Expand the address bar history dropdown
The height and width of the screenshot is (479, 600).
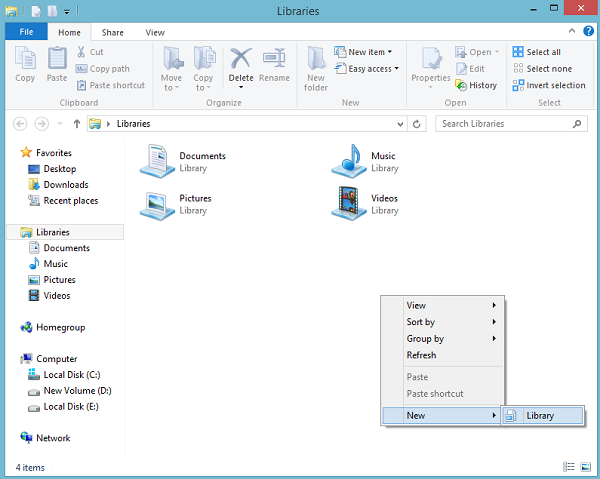(400, 124)
